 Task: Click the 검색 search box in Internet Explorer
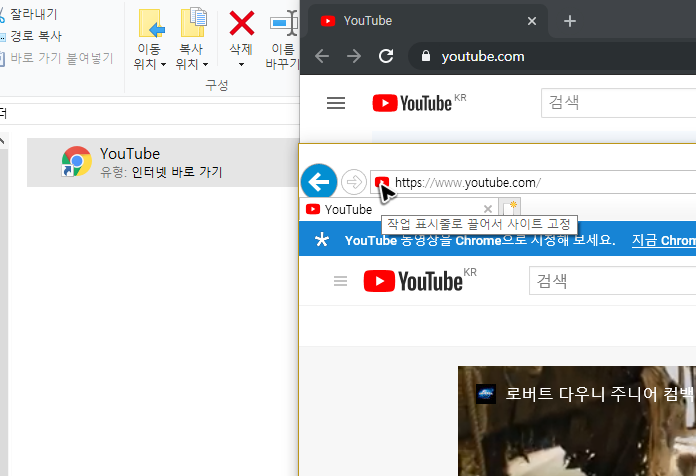(x=613, y=281)
